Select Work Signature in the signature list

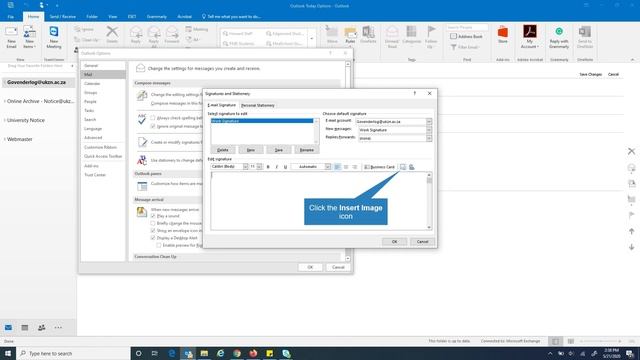pos(262,121)
